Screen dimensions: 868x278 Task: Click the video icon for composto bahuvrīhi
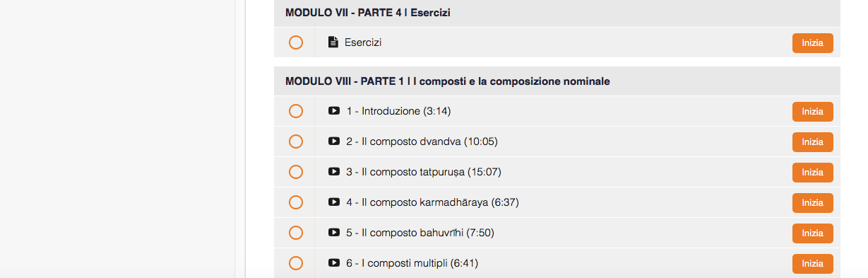tap(334, 233)
